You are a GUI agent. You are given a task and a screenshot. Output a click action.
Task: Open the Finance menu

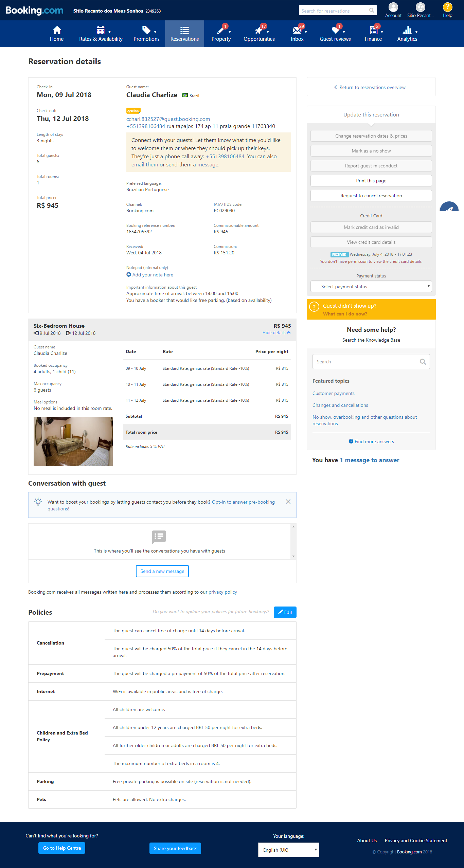(x=373, y=34)
